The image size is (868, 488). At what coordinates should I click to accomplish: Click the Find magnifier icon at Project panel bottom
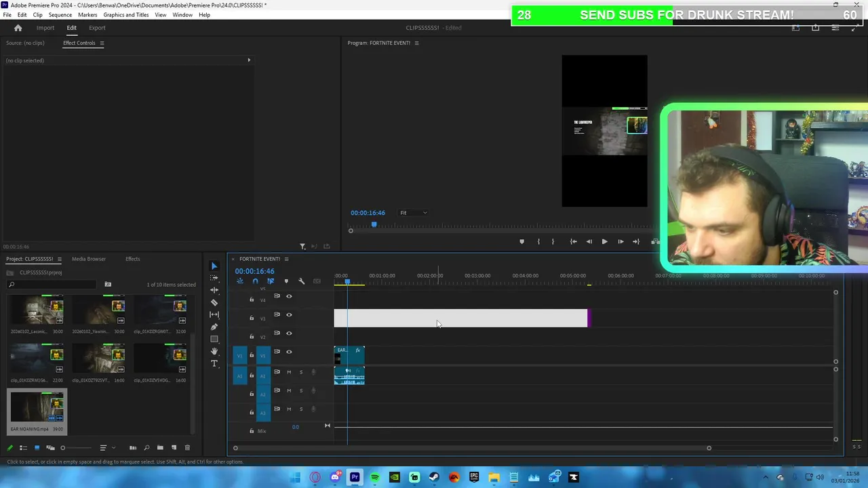coord(146,447)
